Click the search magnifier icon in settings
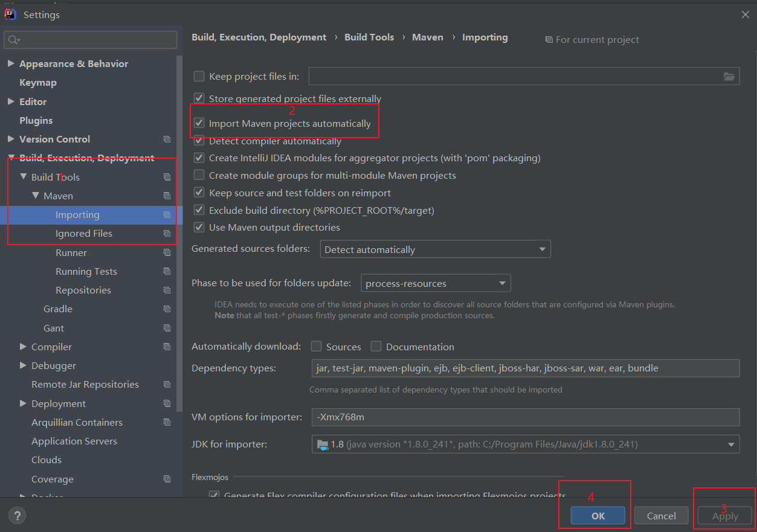Image resolution: width=757 pixels, height=532 pixels. pyautogui.click(x=13, y=40)
